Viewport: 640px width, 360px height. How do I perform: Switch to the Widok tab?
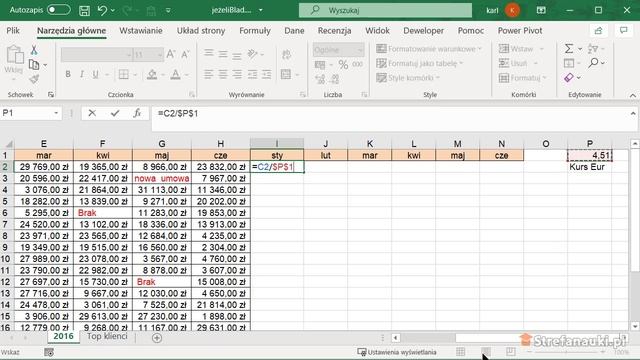(377, 31)
